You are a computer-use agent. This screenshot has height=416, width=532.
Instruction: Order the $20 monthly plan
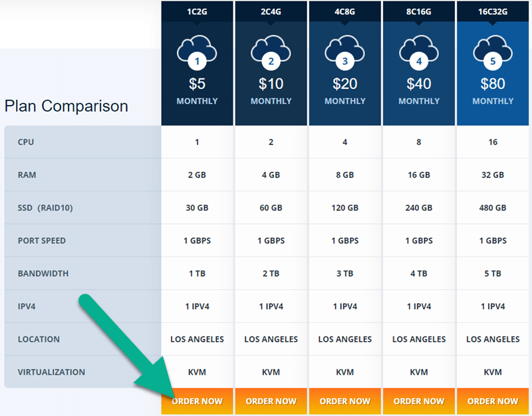click(x=344, y=401)
